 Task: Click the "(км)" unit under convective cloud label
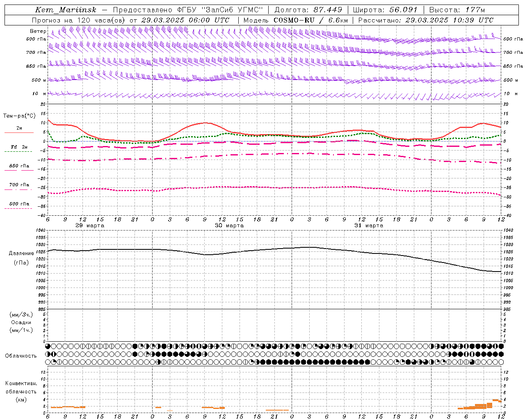[x=21, y=399]
